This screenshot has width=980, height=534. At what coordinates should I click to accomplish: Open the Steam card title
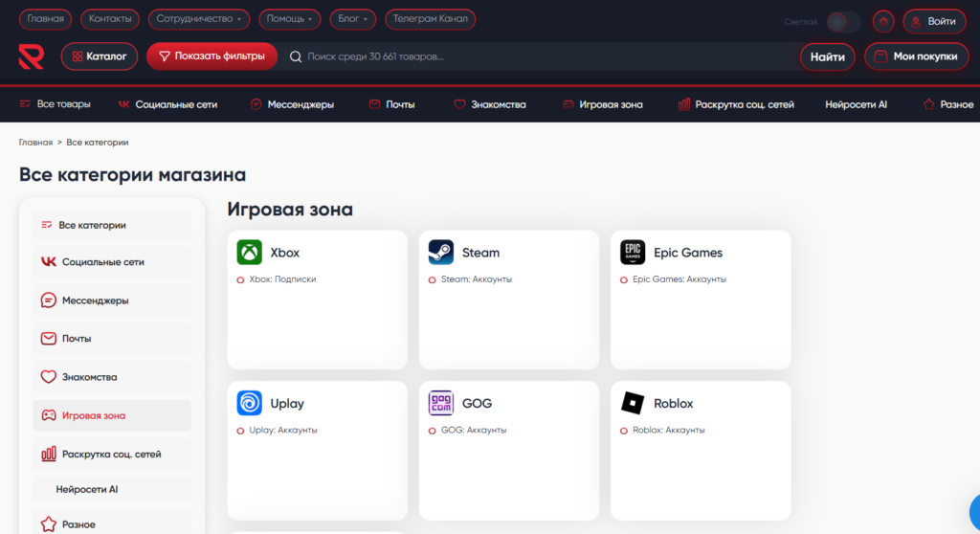click(480, 253)
